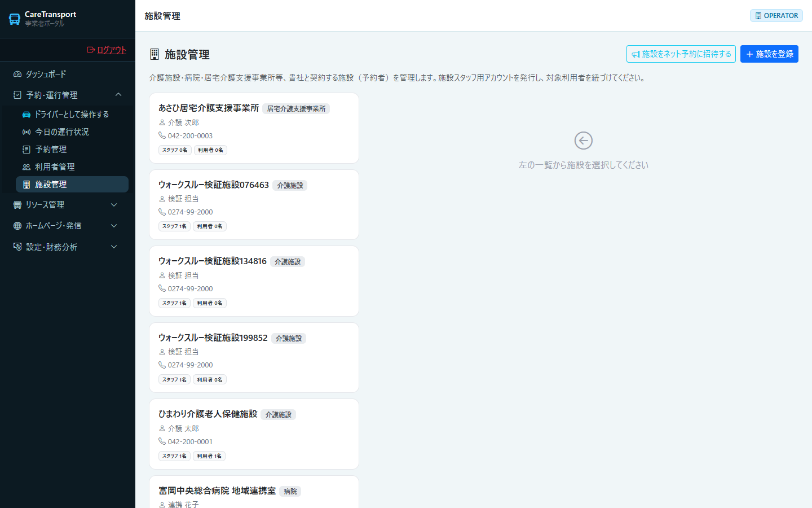Open 予約管理 in the sidebar
Image resolution: width=812 pixels, height=508 pixels.
tap(72, 149)
